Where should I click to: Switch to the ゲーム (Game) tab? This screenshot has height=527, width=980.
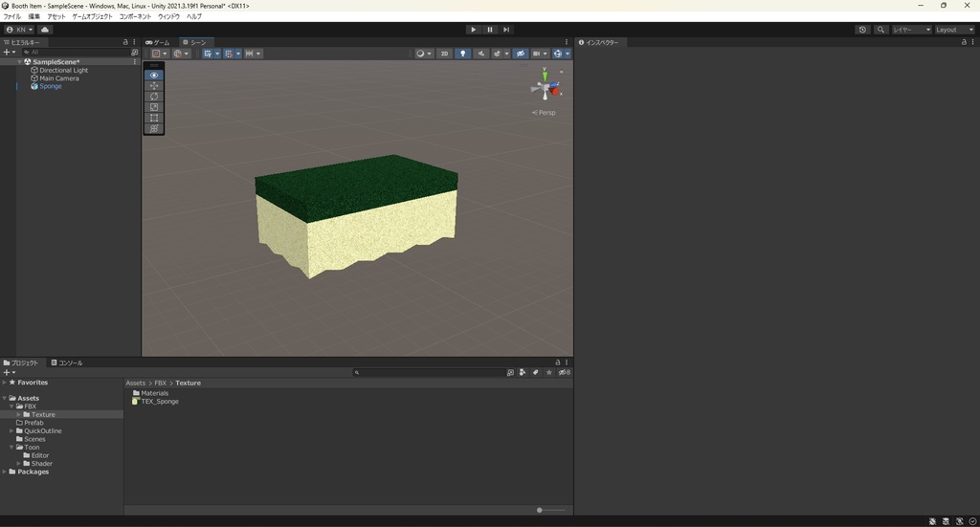158,42
